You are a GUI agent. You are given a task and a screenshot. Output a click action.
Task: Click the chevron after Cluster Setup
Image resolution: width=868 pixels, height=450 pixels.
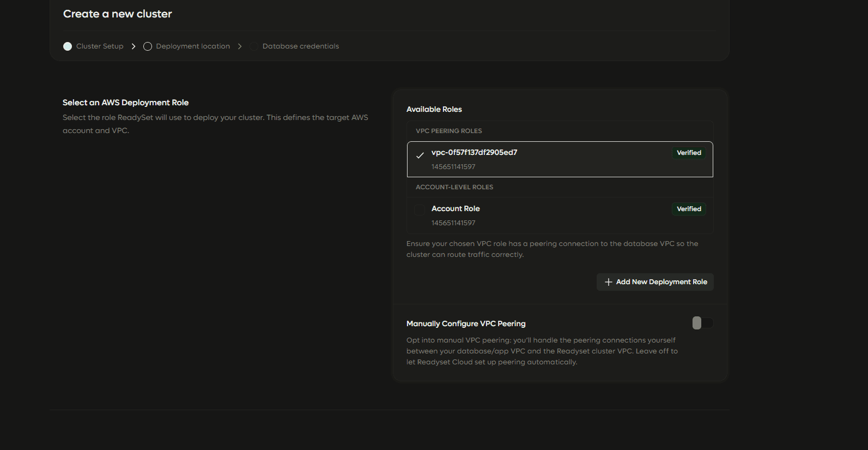[133, 46]
